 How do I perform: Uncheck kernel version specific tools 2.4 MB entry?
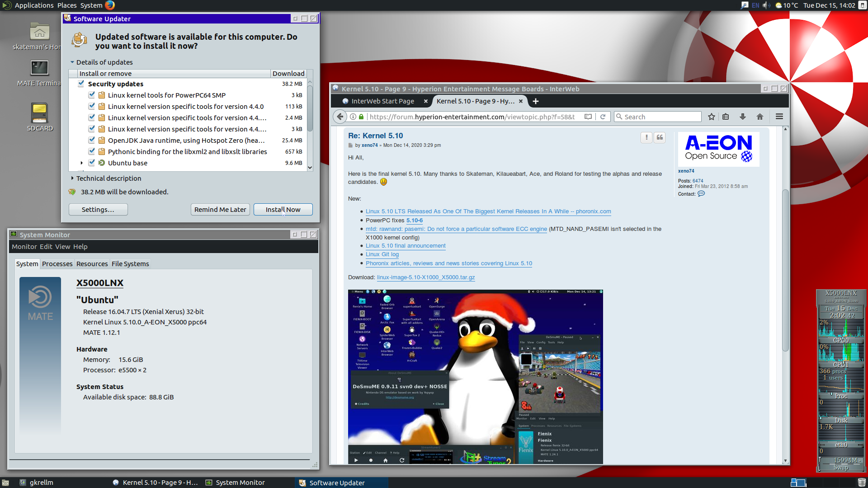tap(92, 117)
